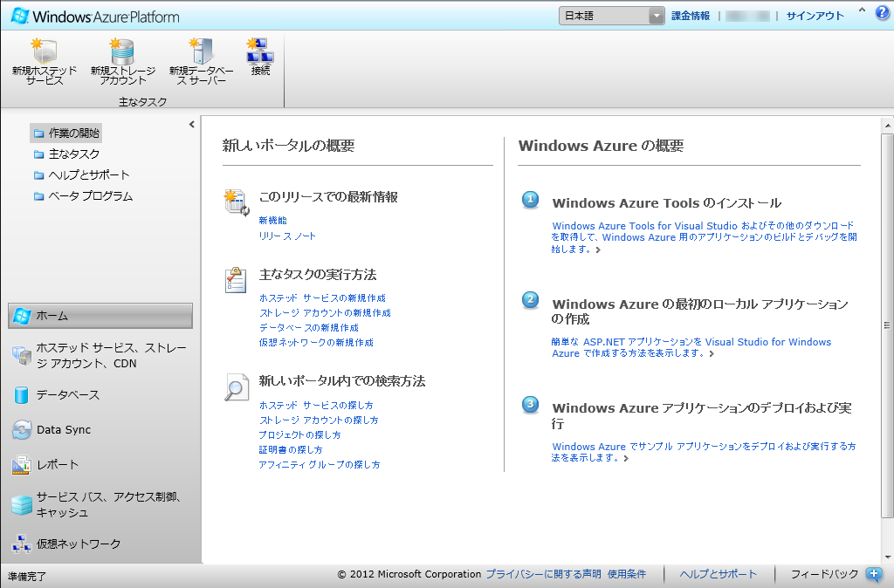Open the footer ヘルプとサポート link
This screenshot has height=588, width=894.
pyautogui.click(x=718, y=574)
